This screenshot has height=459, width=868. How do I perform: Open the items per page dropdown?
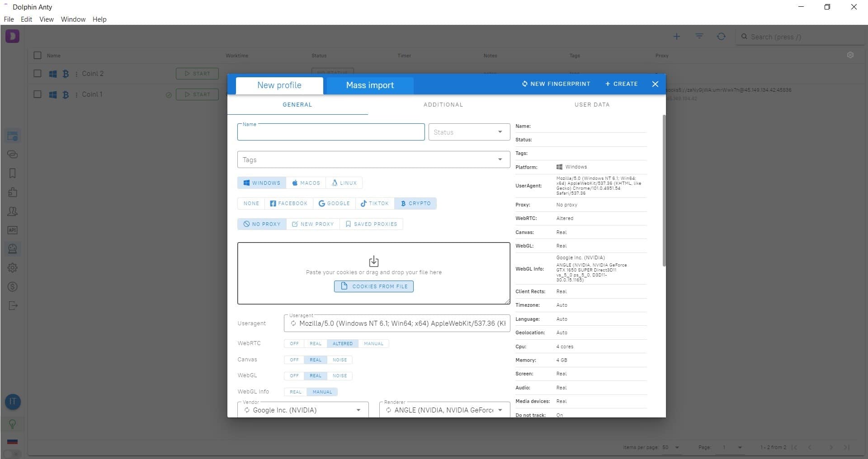click(671, 447)
